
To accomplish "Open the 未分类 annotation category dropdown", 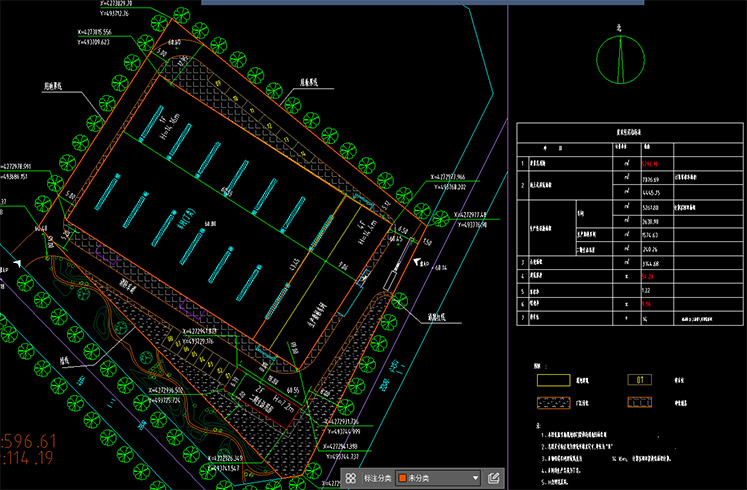I will click(x=437, y=478).
